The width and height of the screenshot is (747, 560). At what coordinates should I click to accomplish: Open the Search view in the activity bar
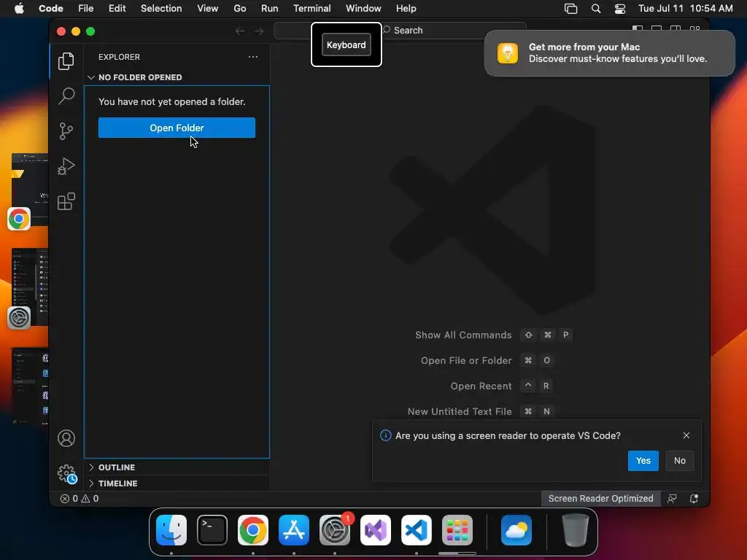66,96
